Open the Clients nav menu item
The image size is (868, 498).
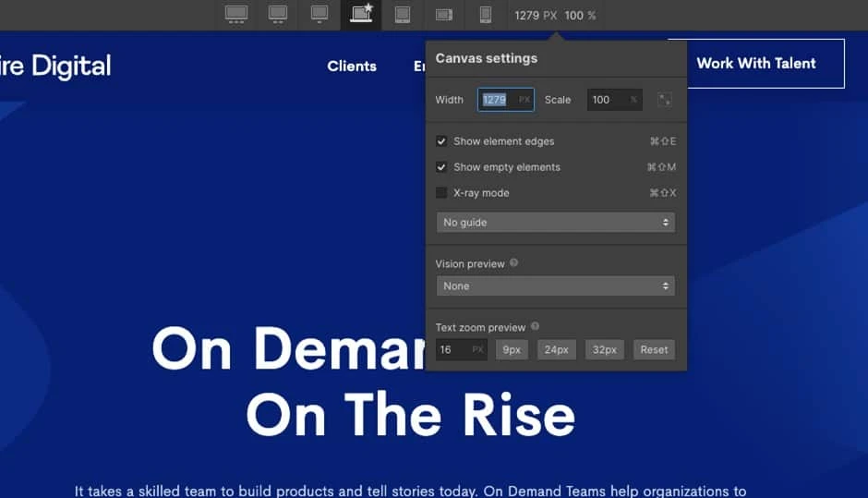pyautogui.click(x=352, y=67)
